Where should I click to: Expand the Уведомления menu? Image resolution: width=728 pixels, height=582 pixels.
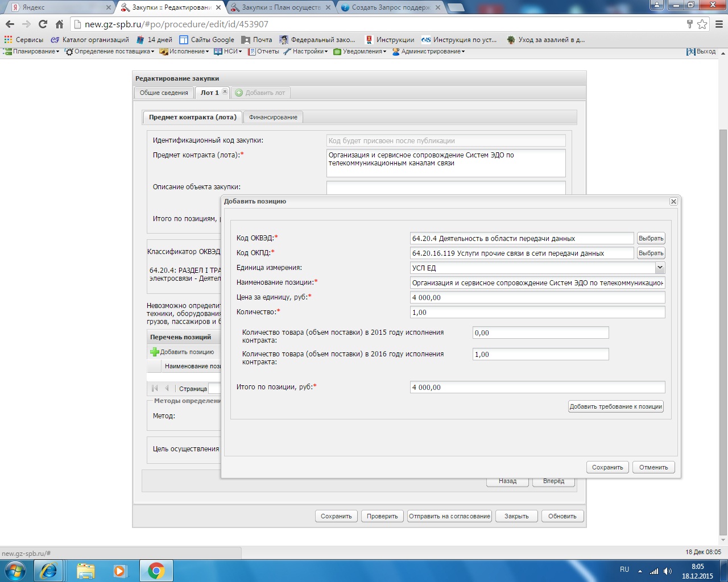pyautogui.click(x=360, y=51)
